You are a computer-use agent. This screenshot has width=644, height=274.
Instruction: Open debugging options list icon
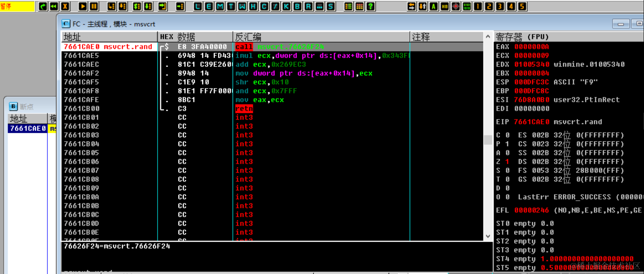(x=349, y=6)
